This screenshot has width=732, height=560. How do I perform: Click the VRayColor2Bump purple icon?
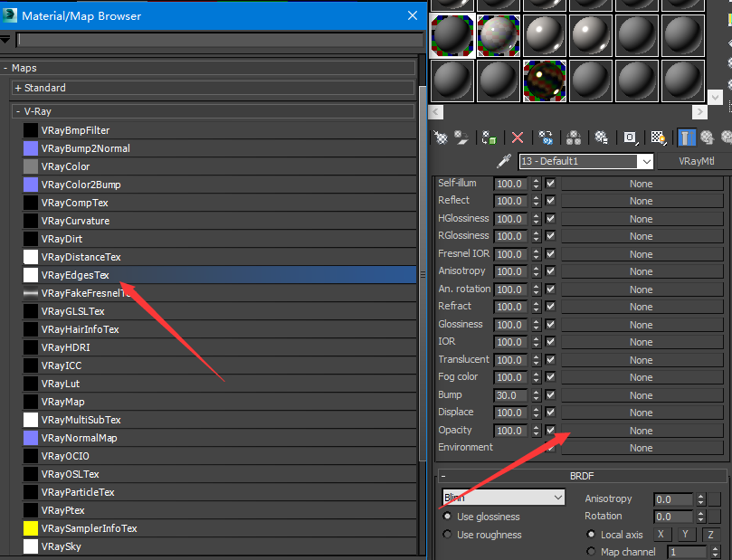pos(31,185)
